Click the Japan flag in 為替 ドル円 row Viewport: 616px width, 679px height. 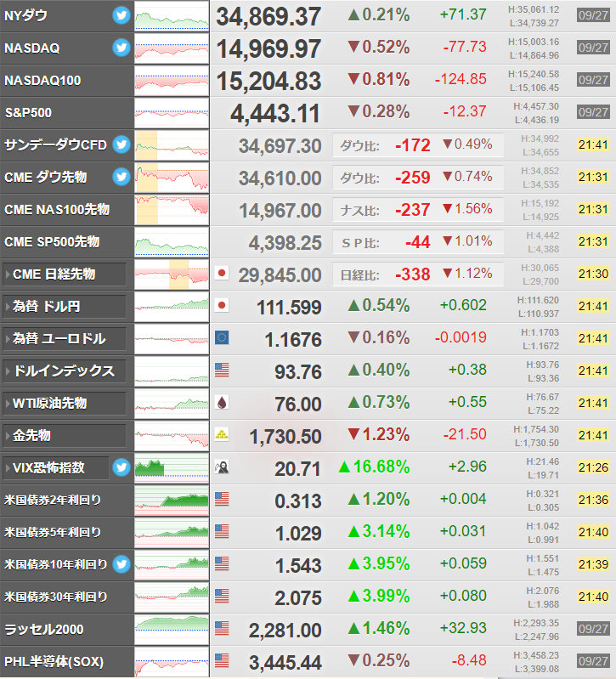point(222,306)
